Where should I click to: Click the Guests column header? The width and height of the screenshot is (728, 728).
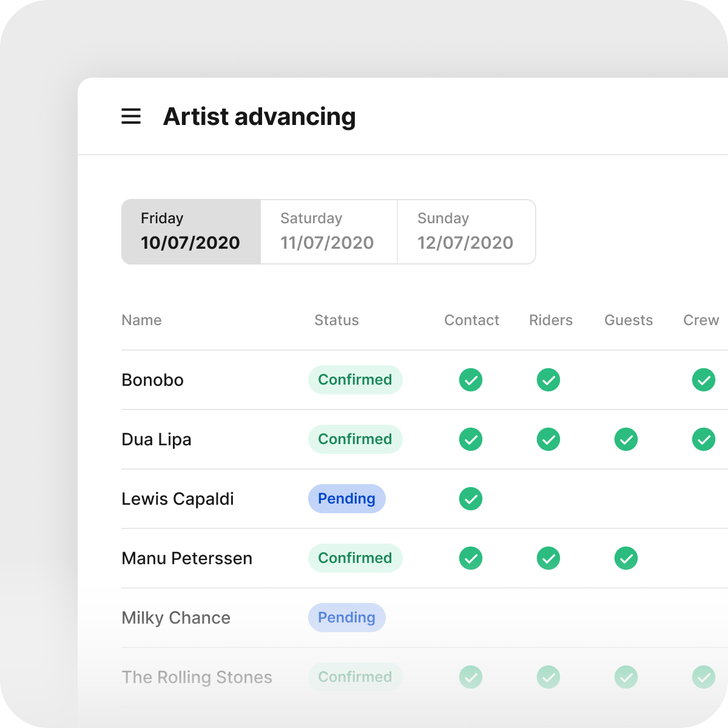click(x=629, y=320)
